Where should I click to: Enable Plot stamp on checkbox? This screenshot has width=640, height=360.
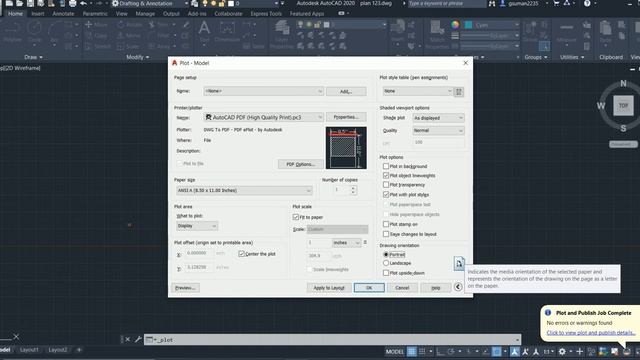tap(386, 224)
